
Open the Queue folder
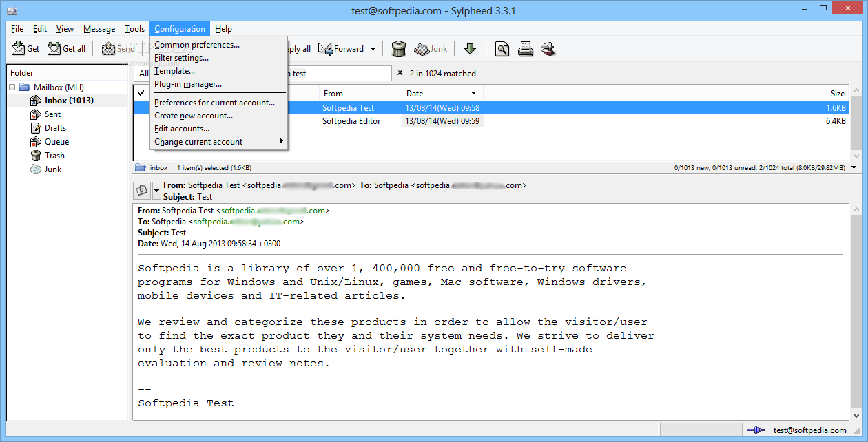tap(56, 142)
